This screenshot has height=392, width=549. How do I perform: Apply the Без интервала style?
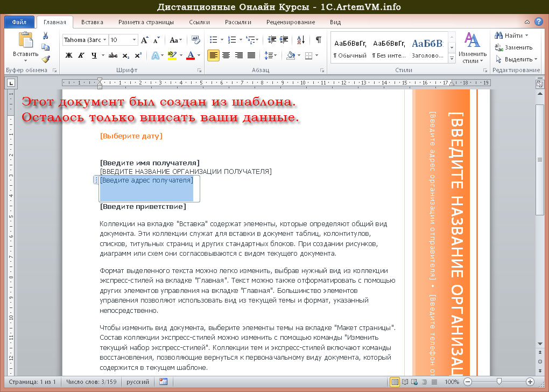pyautogui.click(x=389, y=47)
